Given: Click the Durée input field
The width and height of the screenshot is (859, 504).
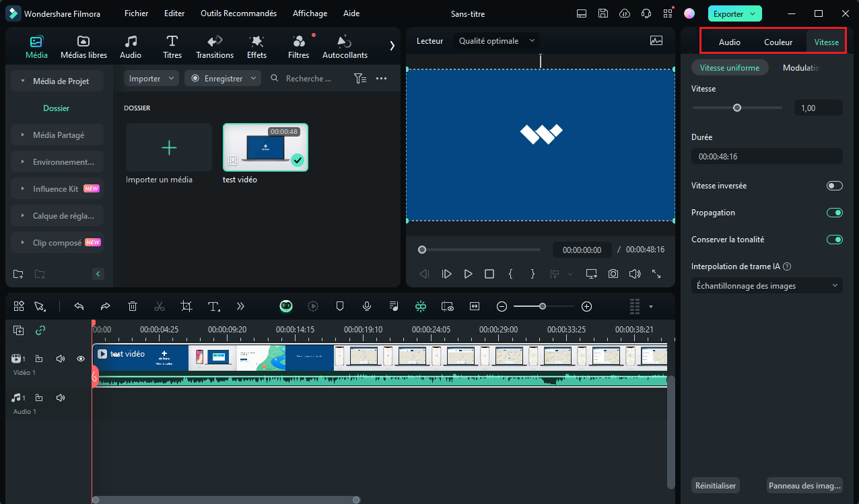Looking at the screenshot, I should pos(767,156).
